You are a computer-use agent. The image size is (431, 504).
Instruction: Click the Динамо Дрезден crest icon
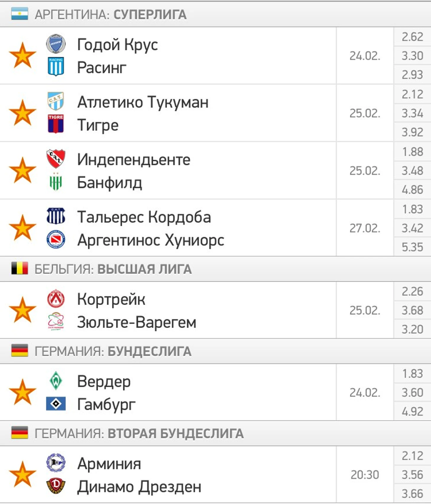pyautogui.click(x=56, y=486)
